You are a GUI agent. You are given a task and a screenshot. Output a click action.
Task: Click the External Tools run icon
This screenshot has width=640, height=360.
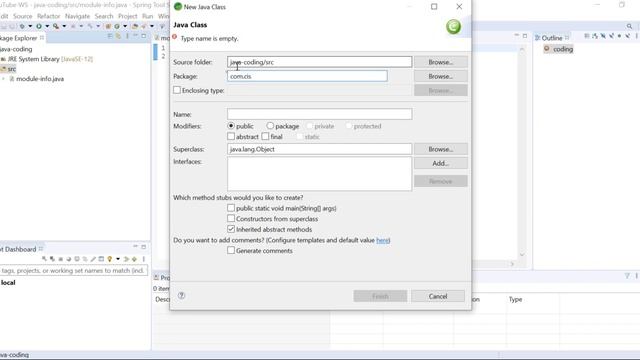(56, 26)
